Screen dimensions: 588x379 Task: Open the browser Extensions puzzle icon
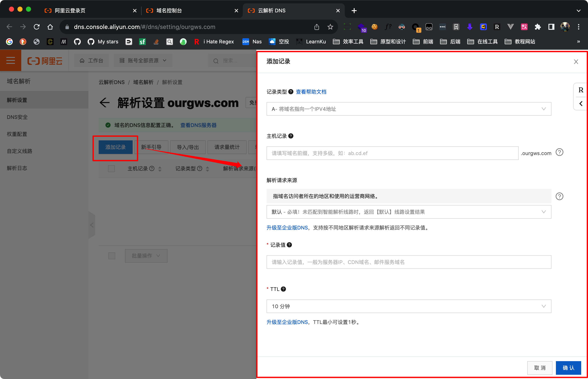coord(538,27)
